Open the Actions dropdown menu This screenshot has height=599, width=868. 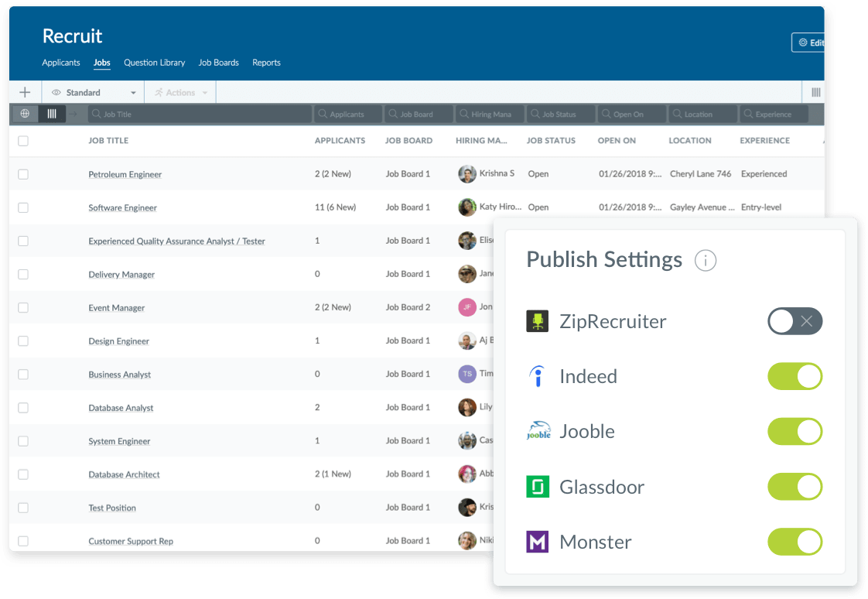[180, 92]
